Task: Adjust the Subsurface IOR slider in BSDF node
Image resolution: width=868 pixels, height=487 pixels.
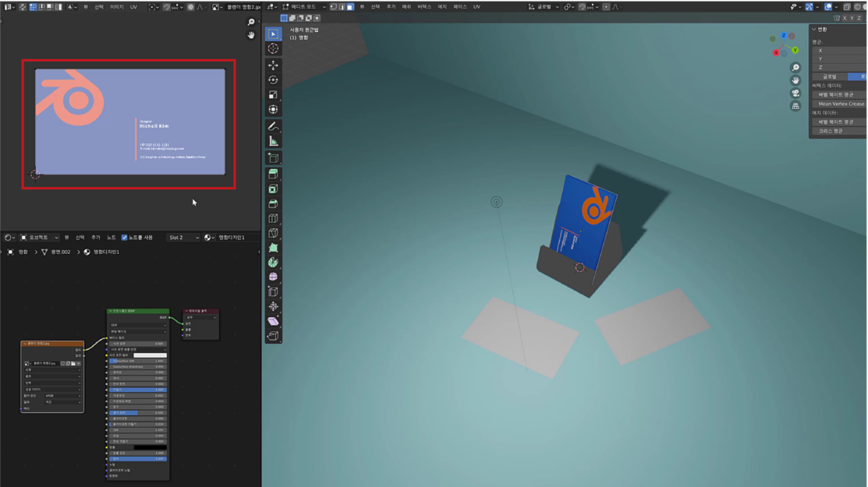Action: click(x=138, y=361)
